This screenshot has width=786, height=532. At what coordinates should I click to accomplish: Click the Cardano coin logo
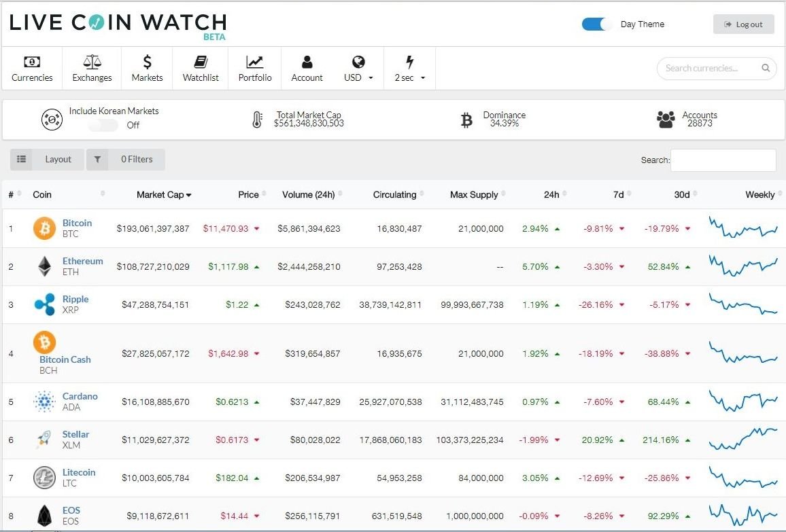(x=45, y=402)
